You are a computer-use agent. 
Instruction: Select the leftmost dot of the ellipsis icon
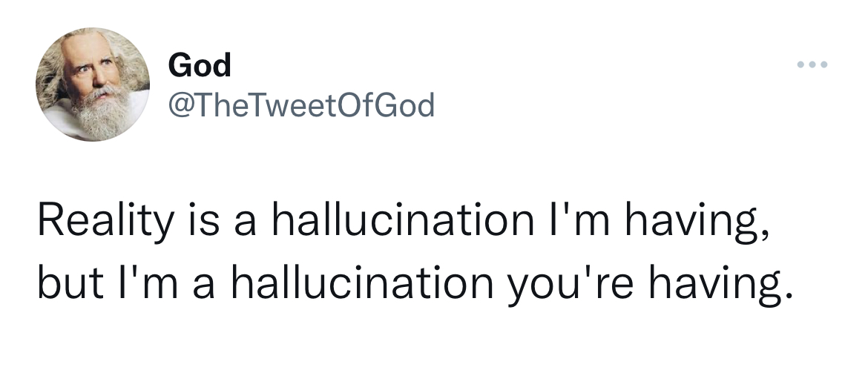point(800,65)
